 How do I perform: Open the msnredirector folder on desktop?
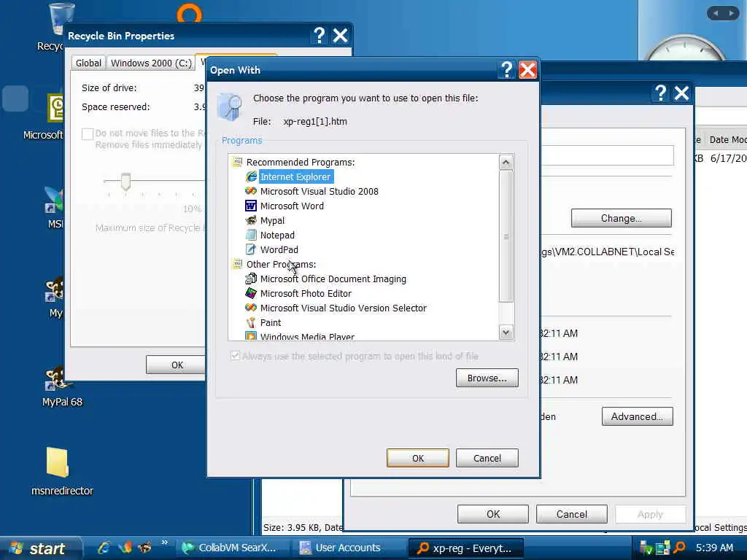[x=58, y=462]
